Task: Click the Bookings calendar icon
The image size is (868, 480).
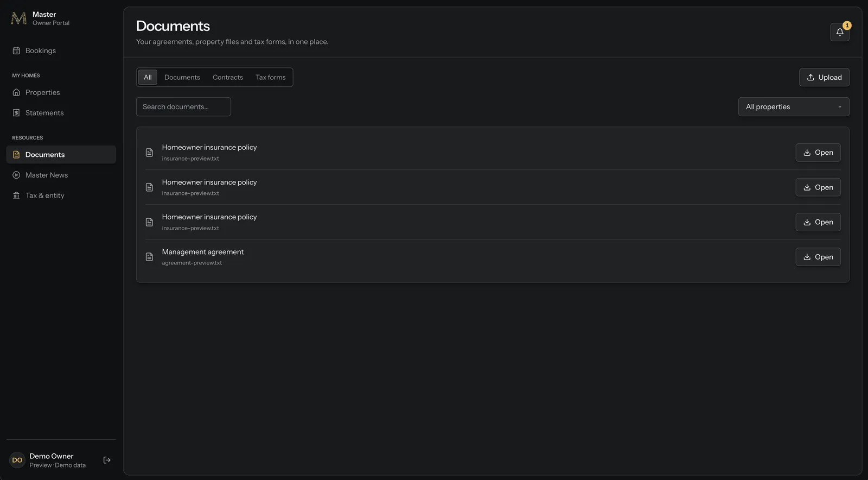Action: tap(16, 50)
